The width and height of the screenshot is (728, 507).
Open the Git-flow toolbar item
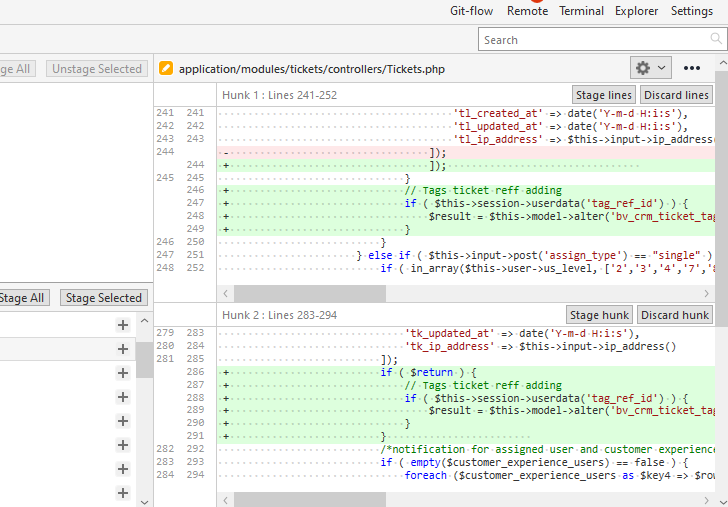coord(472,11)
